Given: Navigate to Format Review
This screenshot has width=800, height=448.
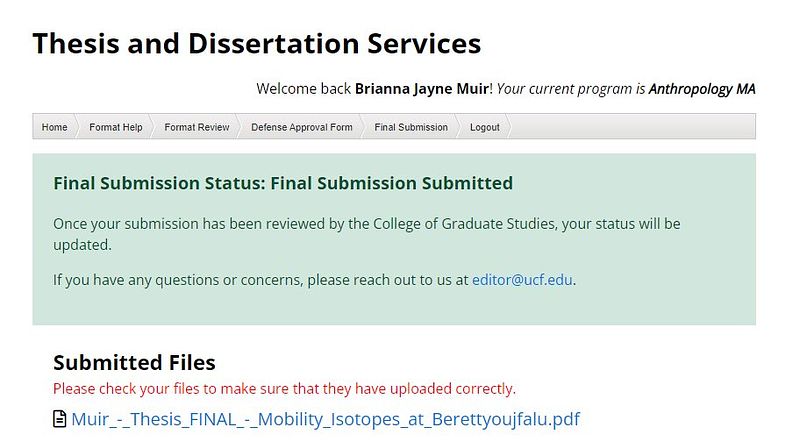Looking at the screenshot, I should coord(197,127).
